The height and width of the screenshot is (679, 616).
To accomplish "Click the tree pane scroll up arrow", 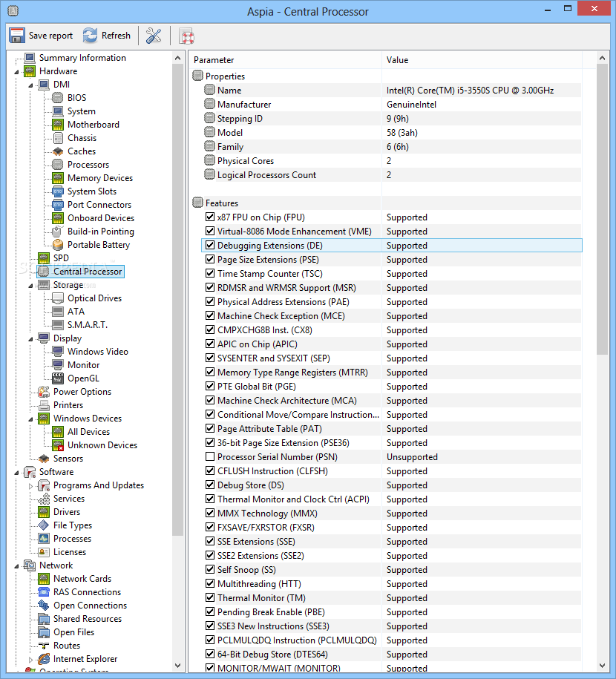I will (x=177, y=58).
